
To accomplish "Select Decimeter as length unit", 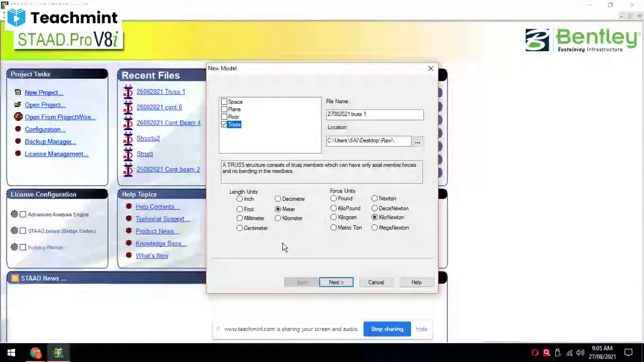I will (278, 199).
